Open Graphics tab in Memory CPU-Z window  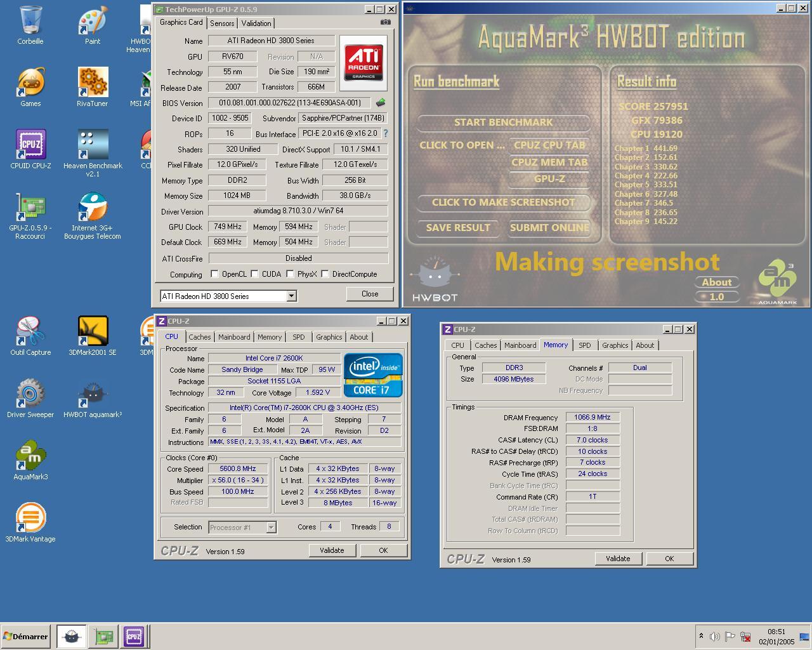(x=615, y=345)
